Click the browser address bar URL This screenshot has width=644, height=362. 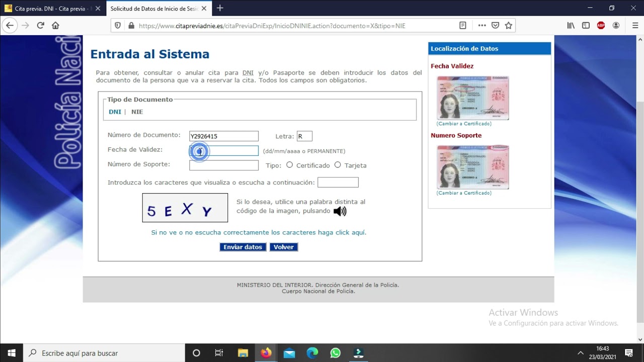(x=272, y=26)
